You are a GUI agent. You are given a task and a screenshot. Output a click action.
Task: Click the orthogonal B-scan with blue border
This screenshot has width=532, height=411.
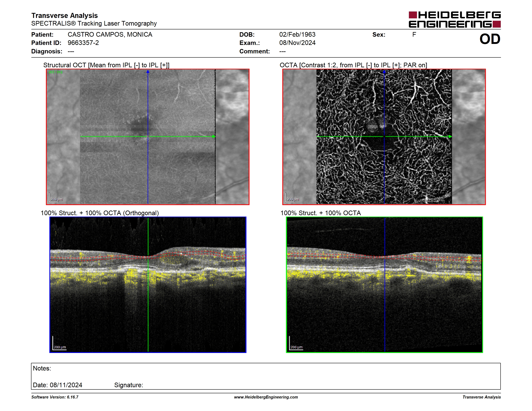tap(148, 285)
